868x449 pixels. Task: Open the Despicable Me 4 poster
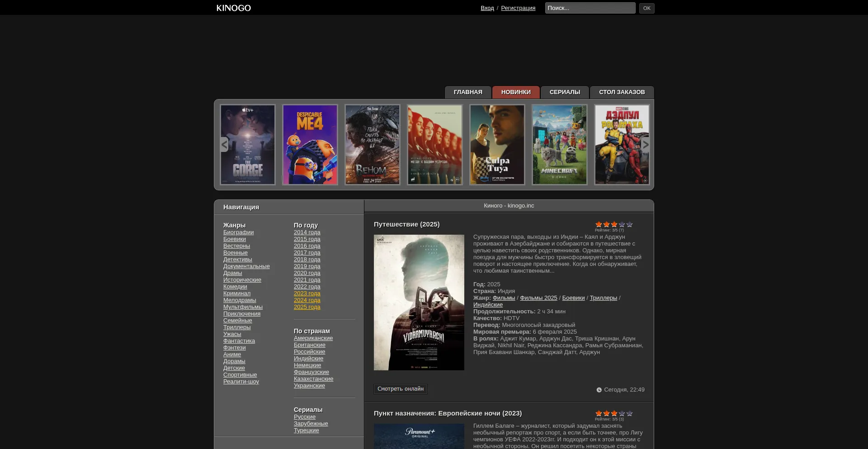pos(310,145)
